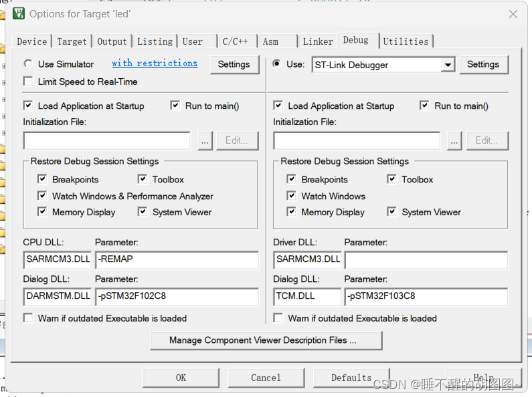Enable ST-Link Warn if outdated Executable
The width and height of the screenshot is (532, 397).
click(278, 318)
